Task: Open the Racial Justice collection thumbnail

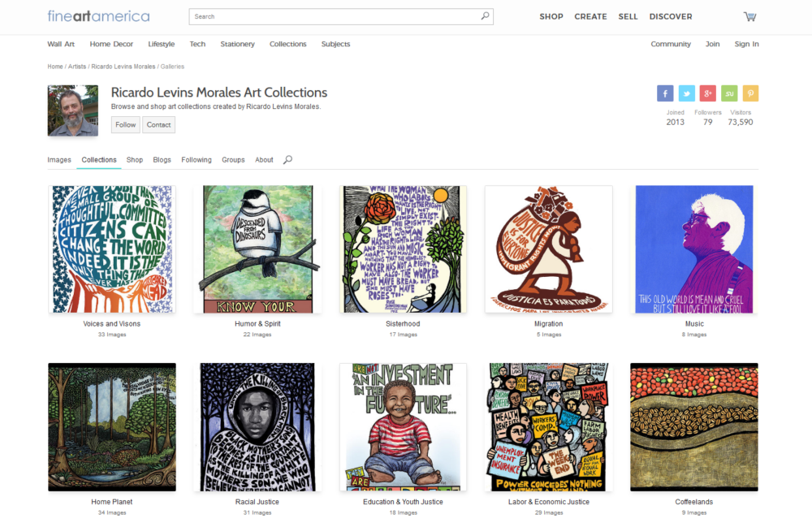Action: tap(257, 427)
